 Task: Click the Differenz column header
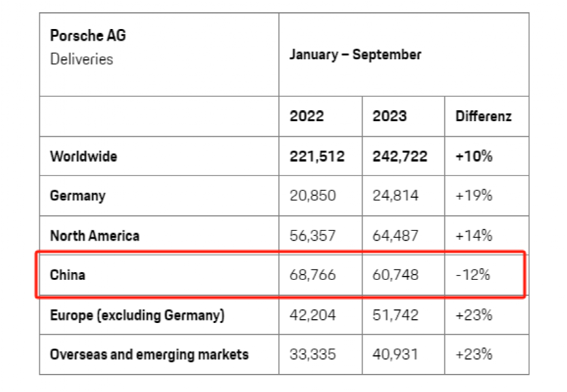pyautogui.click(x=484, y=116)
